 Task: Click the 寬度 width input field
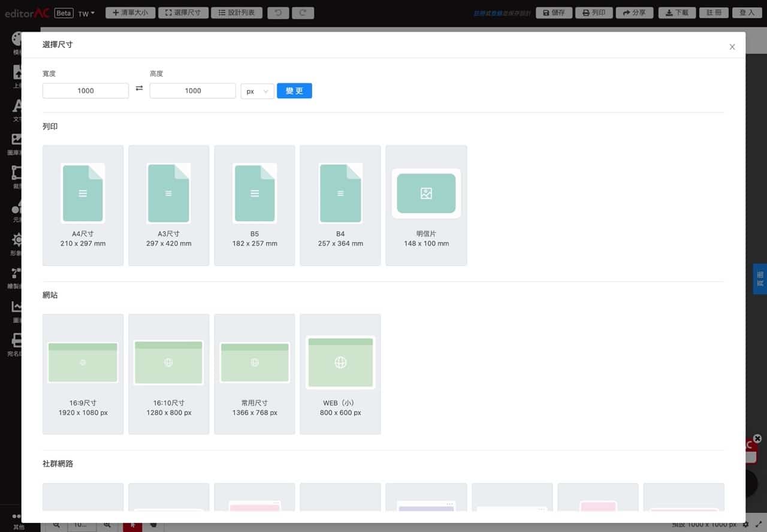point(86,91)
